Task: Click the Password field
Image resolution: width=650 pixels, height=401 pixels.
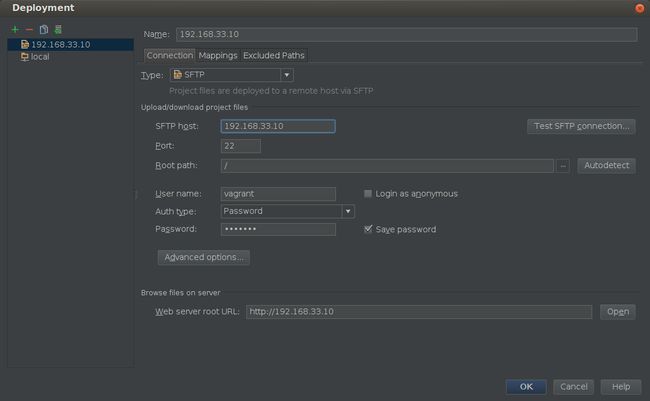Action: click(278, 229)
